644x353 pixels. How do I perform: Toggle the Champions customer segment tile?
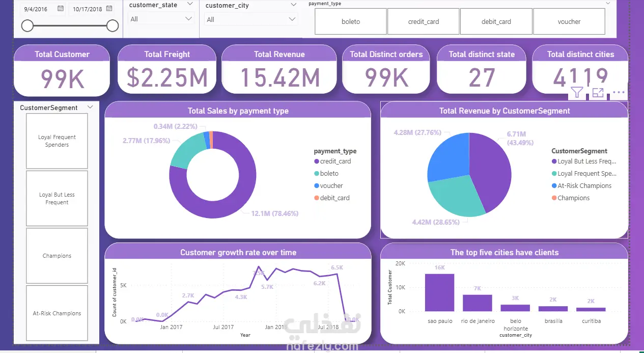pyautogui.click(x=57, y=256)
